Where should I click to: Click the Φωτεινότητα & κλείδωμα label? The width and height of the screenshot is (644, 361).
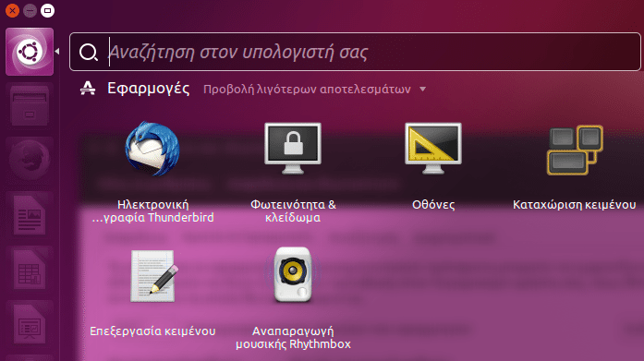(293, 211)
